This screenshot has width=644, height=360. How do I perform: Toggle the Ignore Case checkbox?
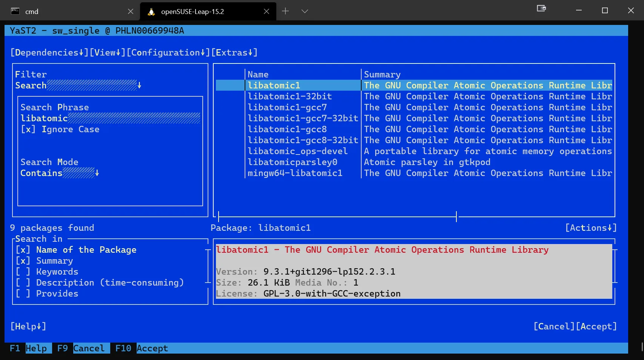click(28, 130)
